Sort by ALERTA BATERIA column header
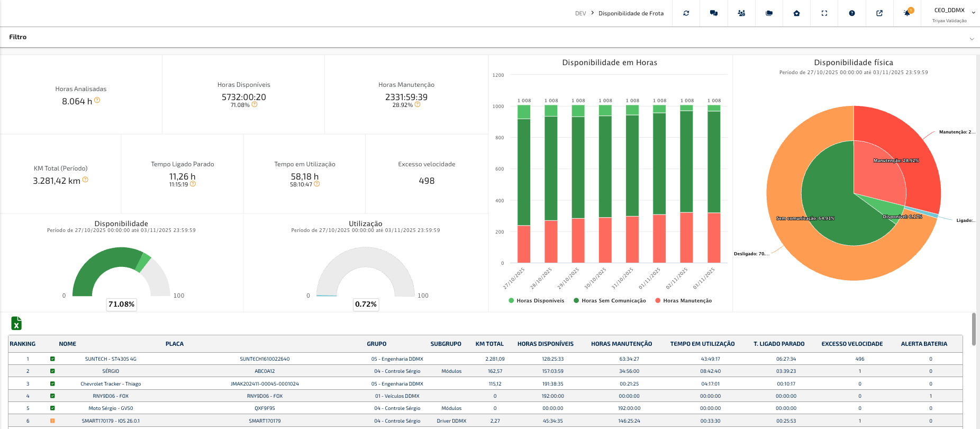The width and height of the screenshot is (980, 429). [924, 344]
